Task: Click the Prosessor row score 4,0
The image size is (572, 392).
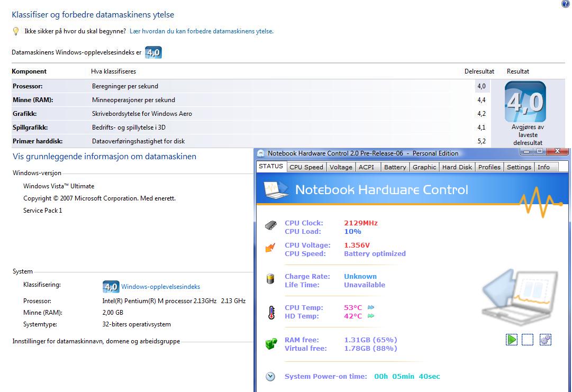Action: click(x=482, y=86)
